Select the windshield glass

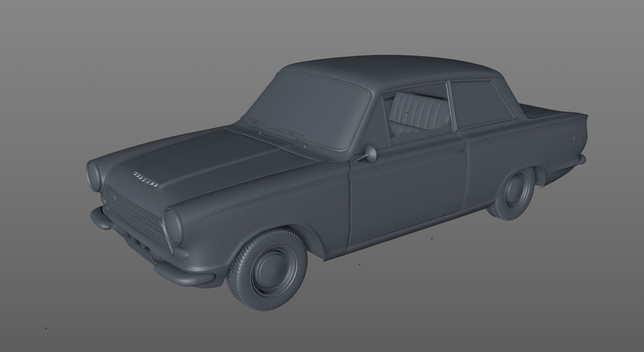307,110
